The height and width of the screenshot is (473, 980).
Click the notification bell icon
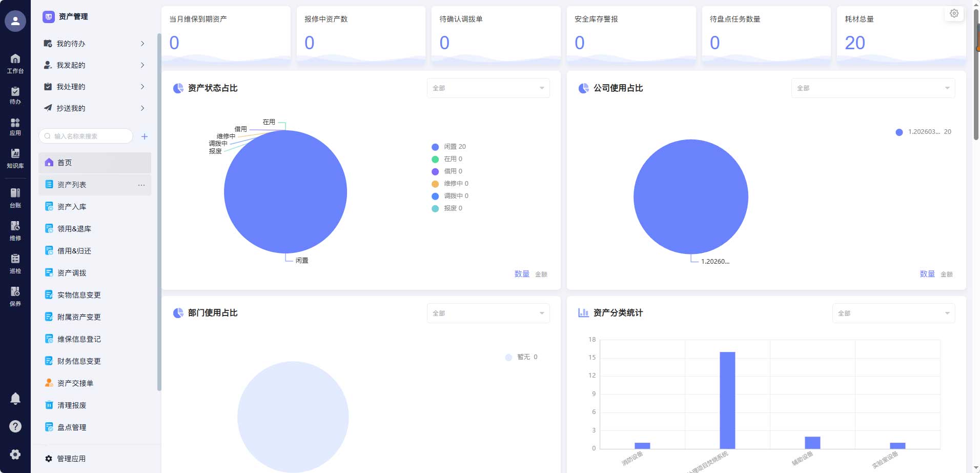point(15,399)
